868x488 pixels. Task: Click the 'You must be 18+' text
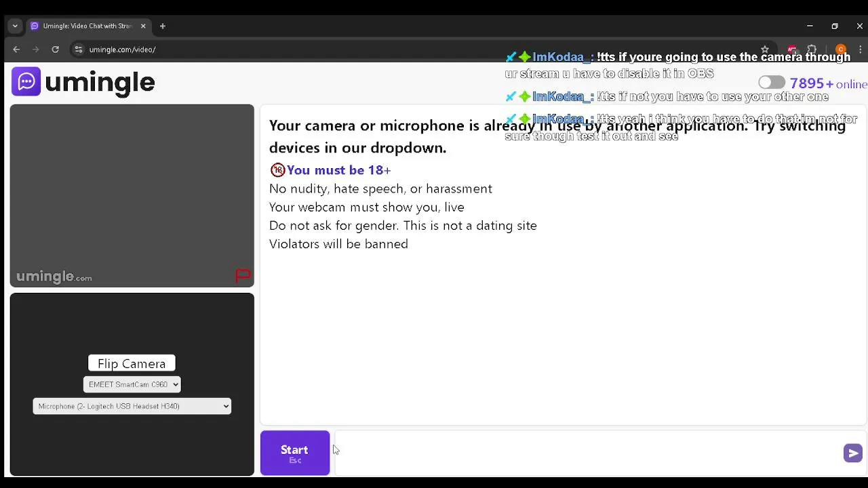(338, 170)
